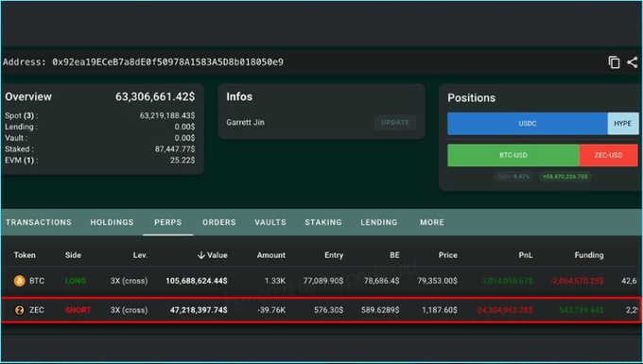Click the ZEC entry 576.30$
The width and height of the screenshot is (643, 364).
point(328,310)
